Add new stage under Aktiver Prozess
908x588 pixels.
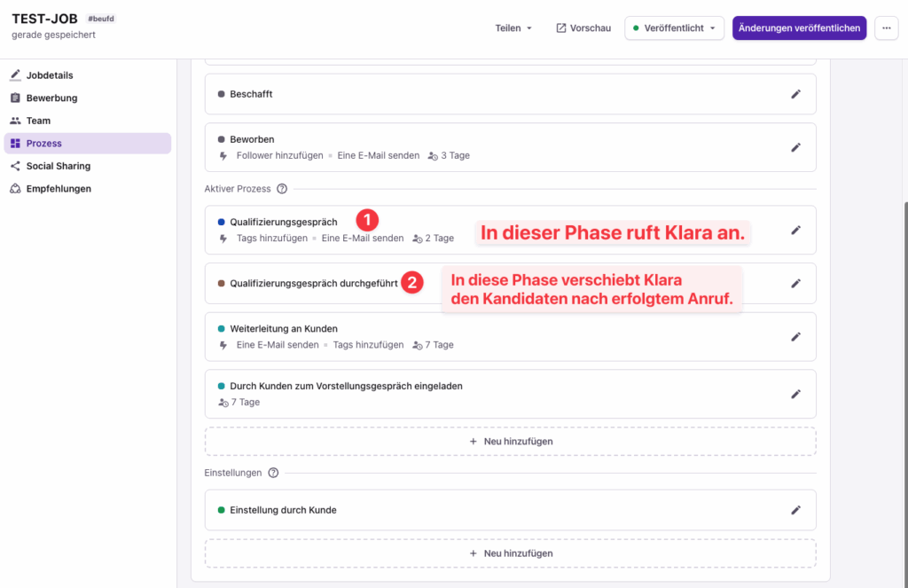(511, 441)
